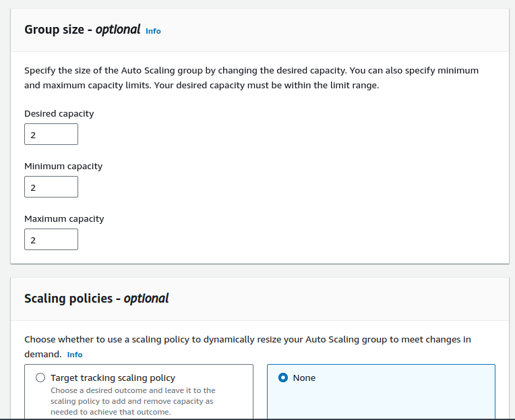Click the Maximum capacity label
The width and height of the screenshot is (515, 420).
(64, 218)
